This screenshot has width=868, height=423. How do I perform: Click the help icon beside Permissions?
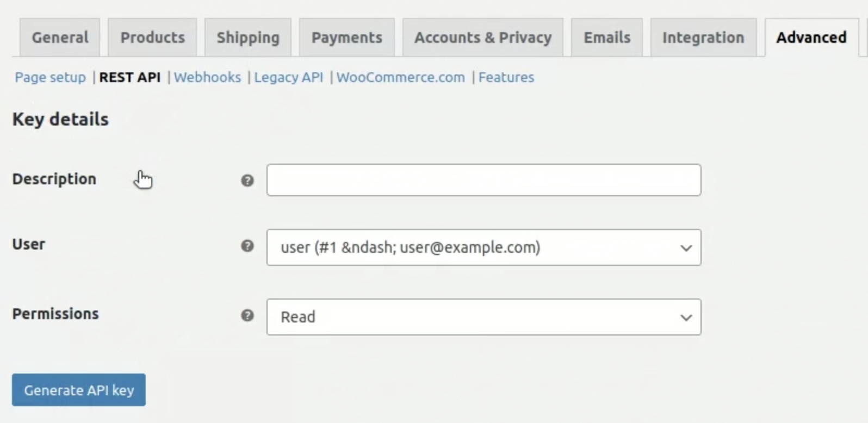pos(247,315)
